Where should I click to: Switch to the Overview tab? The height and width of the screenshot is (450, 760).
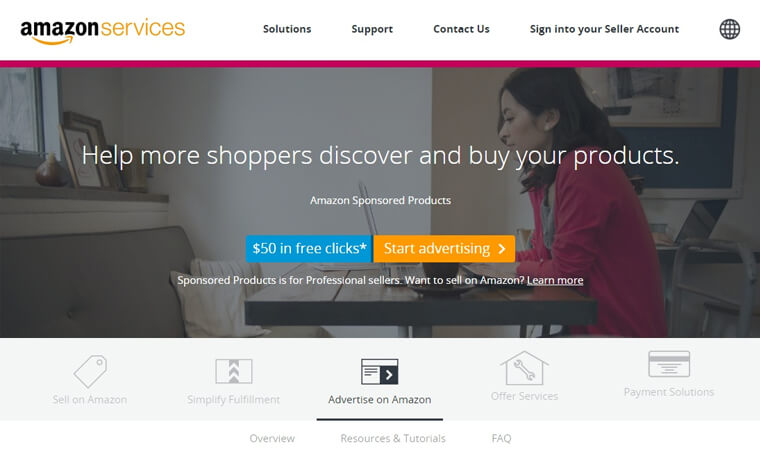click(272, 438)
